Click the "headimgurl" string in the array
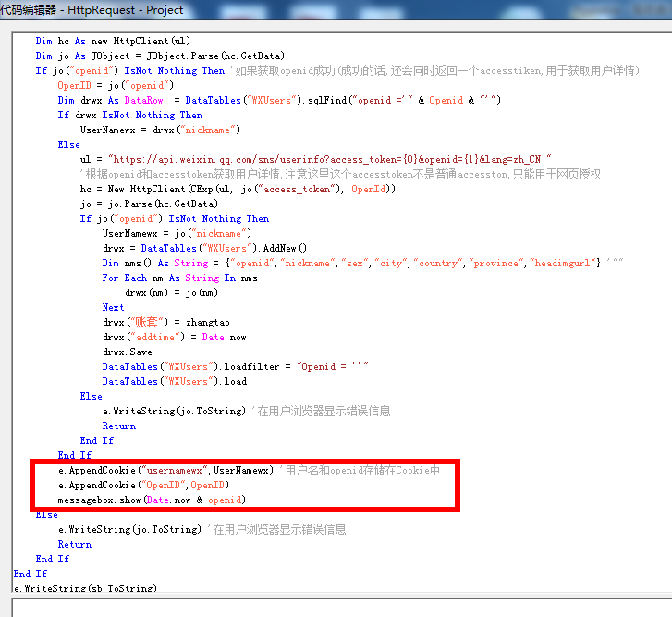Viewport: 672px width, 617px height. [562, 263]
